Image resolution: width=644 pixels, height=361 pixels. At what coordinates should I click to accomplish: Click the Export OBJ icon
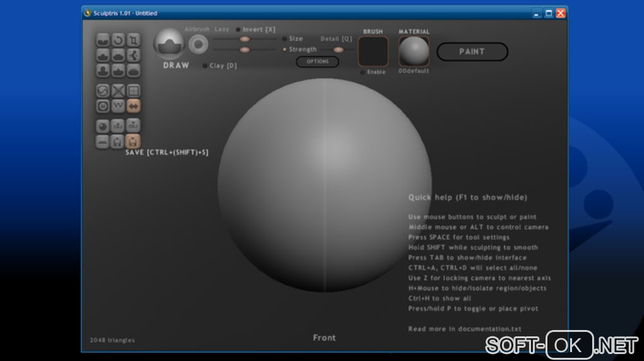133,126
